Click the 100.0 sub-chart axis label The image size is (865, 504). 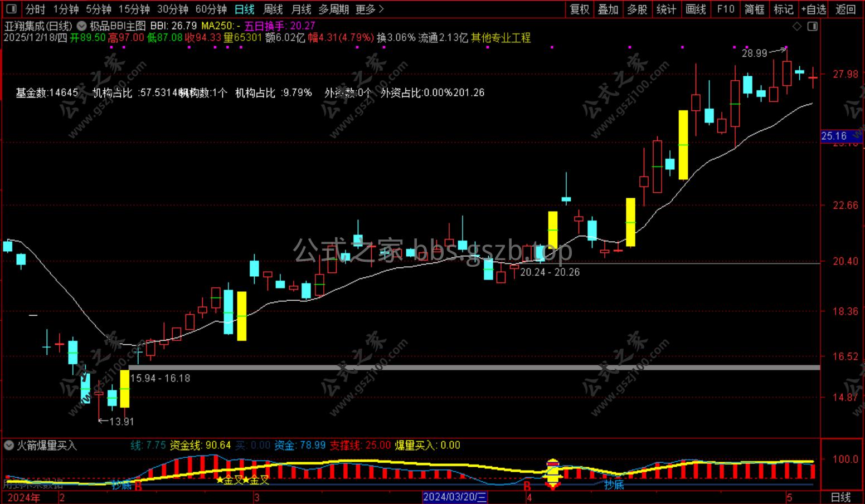tap(845, 459)
